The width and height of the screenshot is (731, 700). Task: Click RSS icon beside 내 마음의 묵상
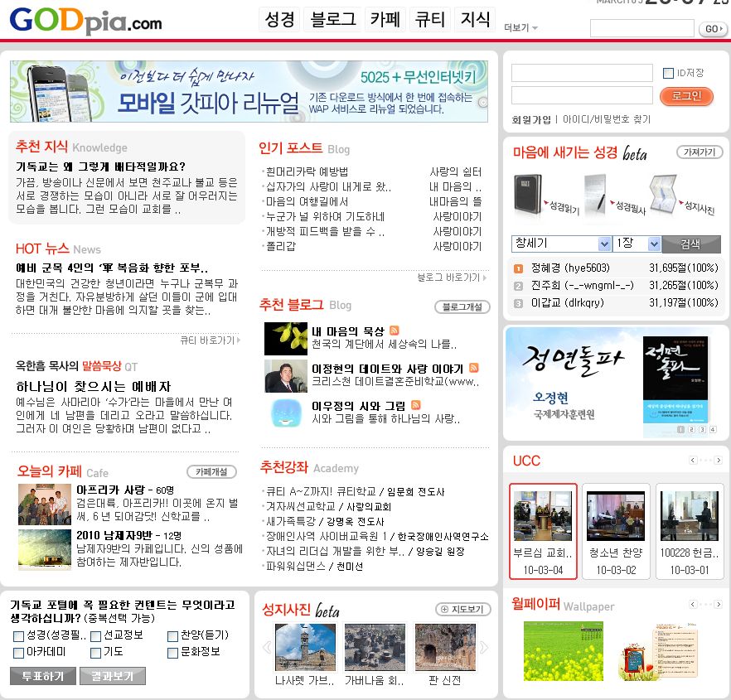tap(395, 331)
